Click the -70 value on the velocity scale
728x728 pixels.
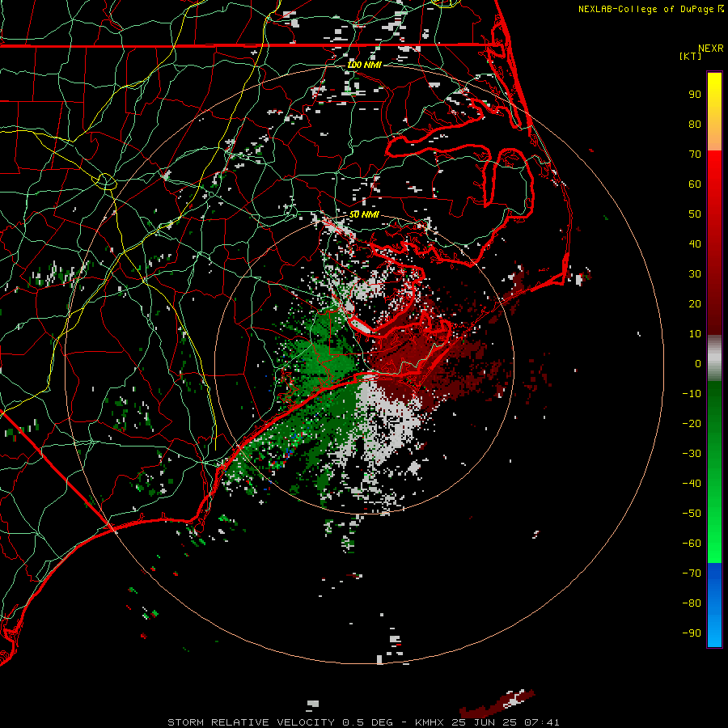pos(692,574)
